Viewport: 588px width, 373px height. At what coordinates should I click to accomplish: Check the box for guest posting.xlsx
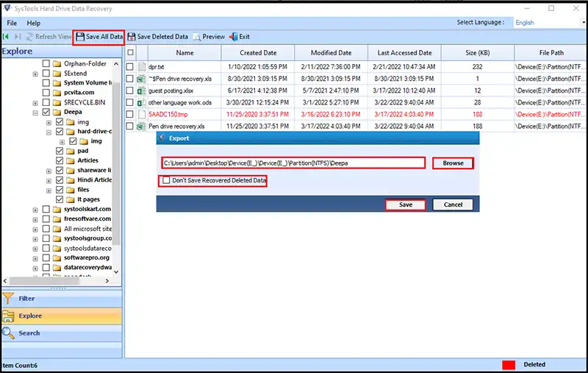coord(130,90)
